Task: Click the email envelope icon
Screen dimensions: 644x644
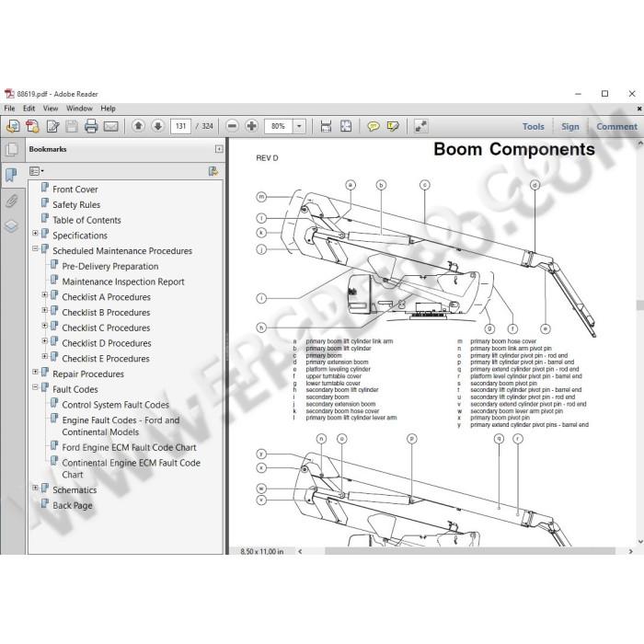Action: click(x=111, y=127)
